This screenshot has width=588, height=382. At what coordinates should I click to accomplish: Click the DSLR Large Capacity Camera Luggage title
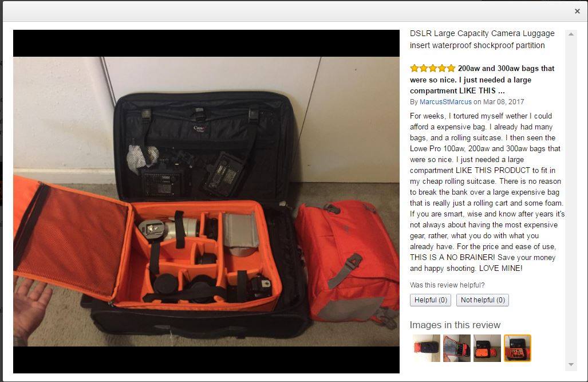482,40
